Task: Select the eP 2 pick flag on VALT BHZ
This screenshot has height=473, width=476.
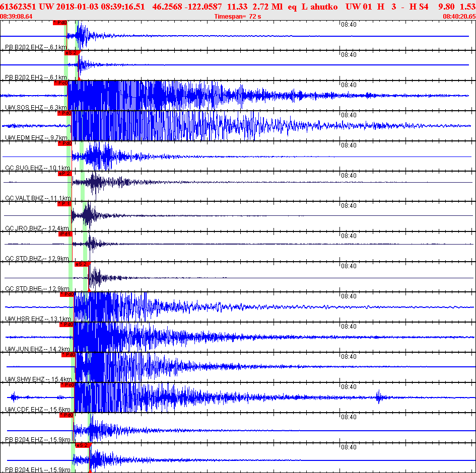Action: click(x=64, y=174)
